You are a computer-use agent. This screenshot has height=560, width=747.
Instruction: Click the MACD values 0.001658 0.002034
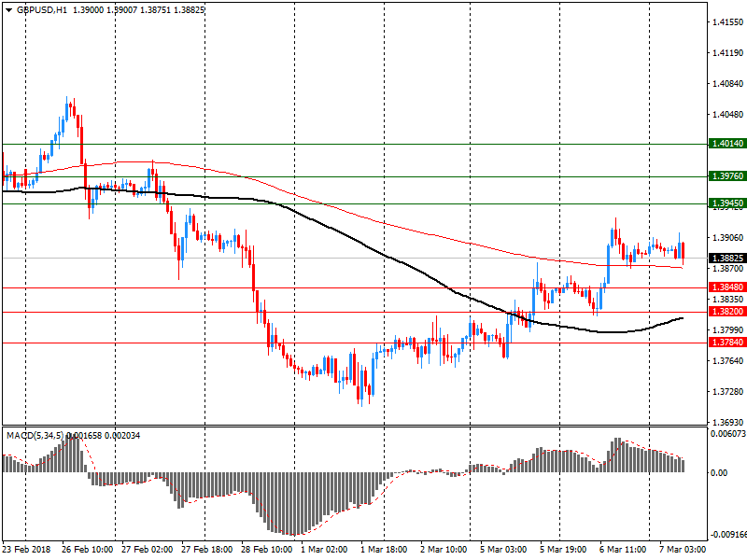point(103,435)
